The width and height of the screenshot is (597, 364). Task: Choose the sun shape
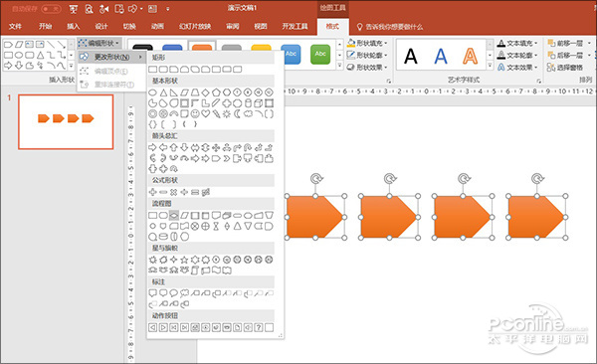(227, 113)
